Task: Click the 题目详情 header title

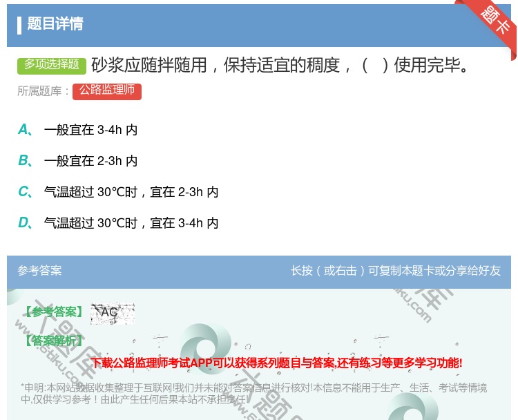Action: click(x=55, y=23)
